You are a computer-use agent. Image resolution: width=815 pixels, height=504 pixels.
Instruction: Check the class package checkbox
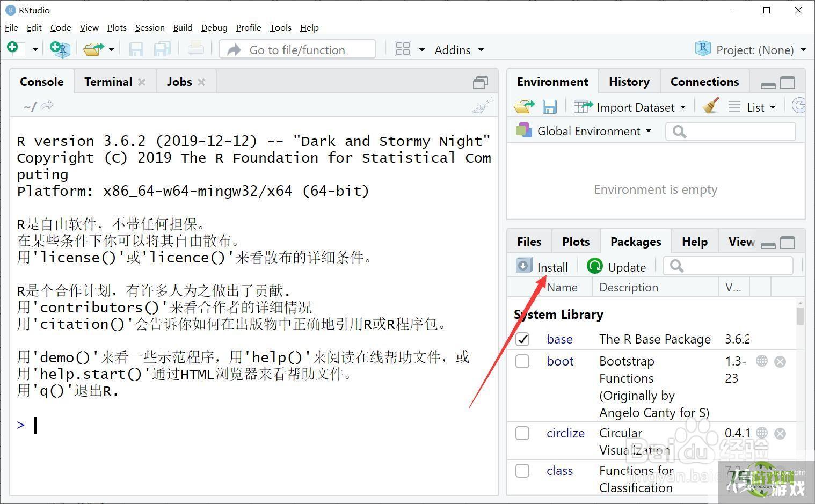(522, 471)
